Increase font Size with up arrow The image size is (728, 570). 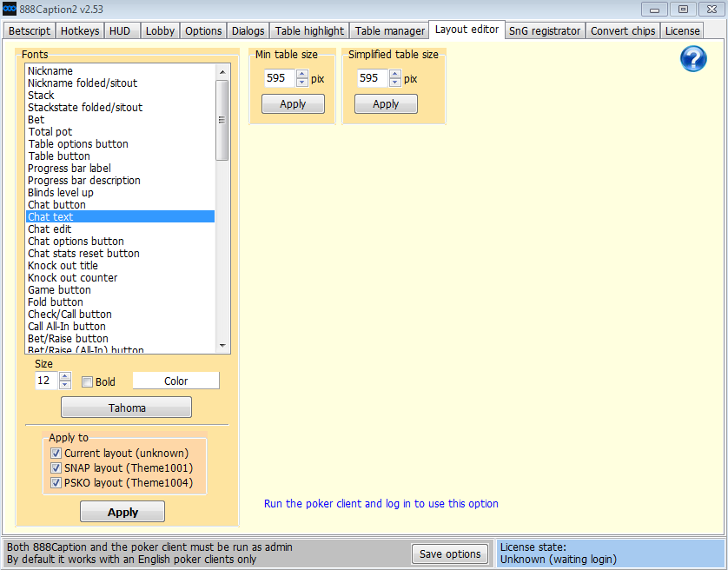coord(65,376)
